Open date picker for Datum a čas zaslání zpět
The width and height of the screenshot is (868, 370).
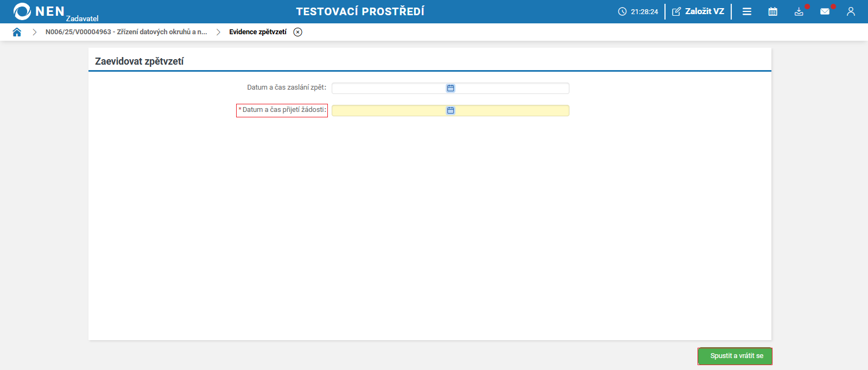click(x=451, y=88)
